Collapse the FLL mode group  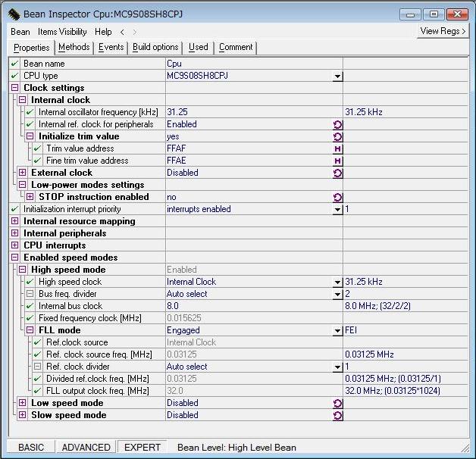point(30,330)
